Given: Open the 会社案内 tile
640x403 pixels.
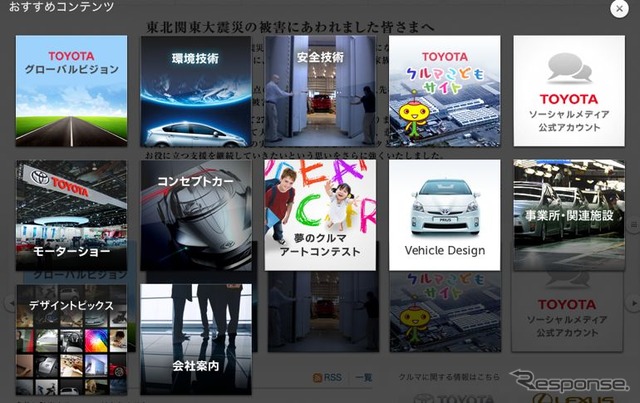Looking at the screenshot, I should [196, 340].
